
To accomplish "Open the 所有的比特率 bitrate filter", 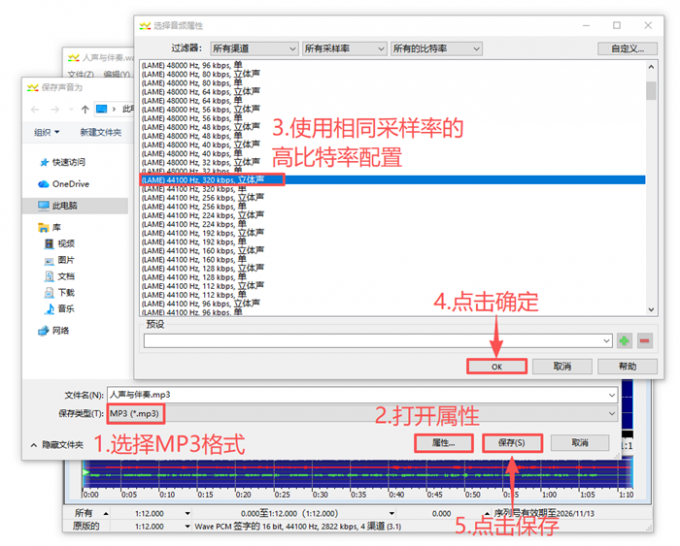I will 436,49.
